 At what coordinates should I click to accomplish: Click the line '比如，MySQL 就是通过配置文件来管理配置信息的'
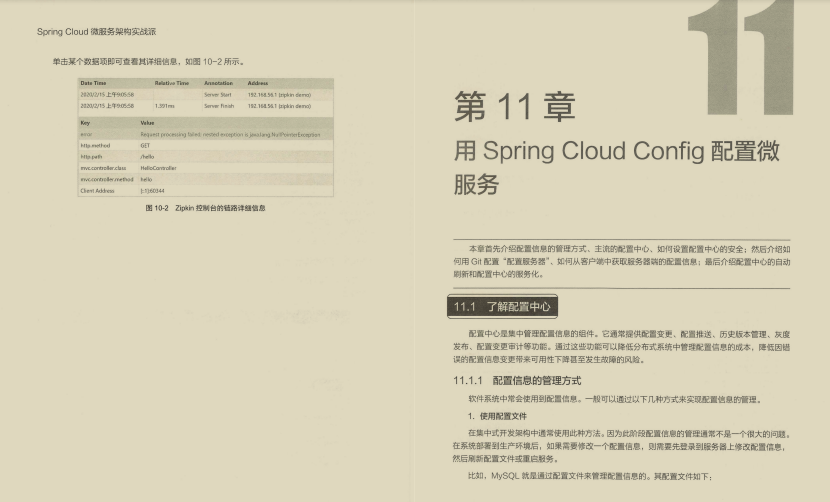590,476
